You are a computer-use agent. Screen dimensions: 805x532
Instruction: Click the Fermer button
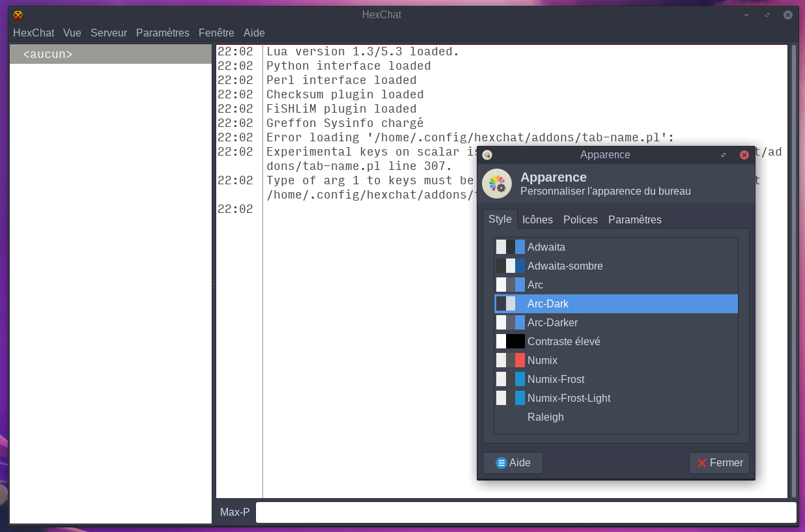click(x=719, y=462)
